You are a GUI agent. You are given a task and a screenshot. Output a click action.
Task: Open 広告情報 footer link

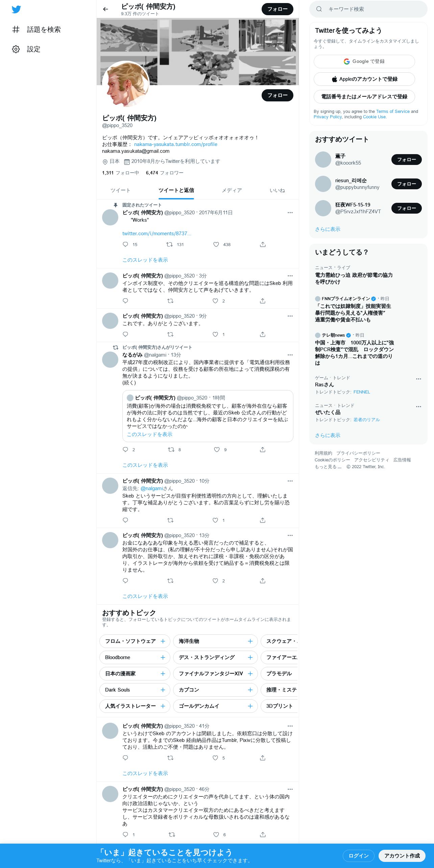(x=402, y=460)
